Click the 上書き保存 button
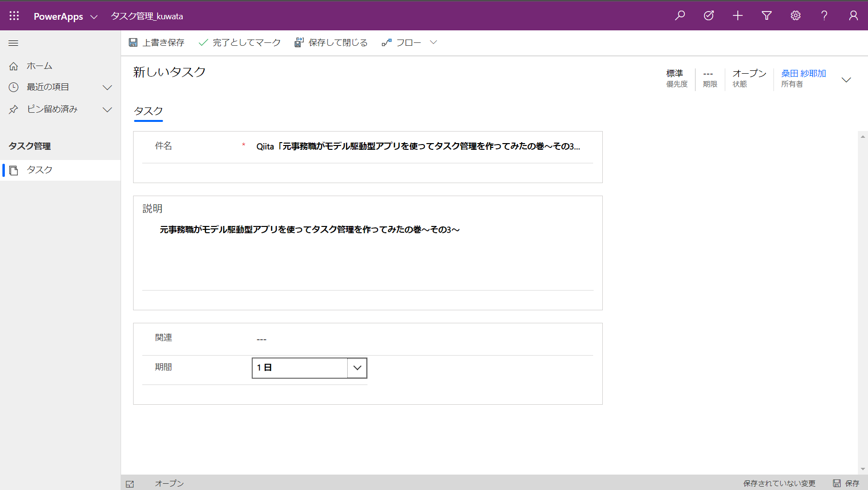 [x=157, y=42]
